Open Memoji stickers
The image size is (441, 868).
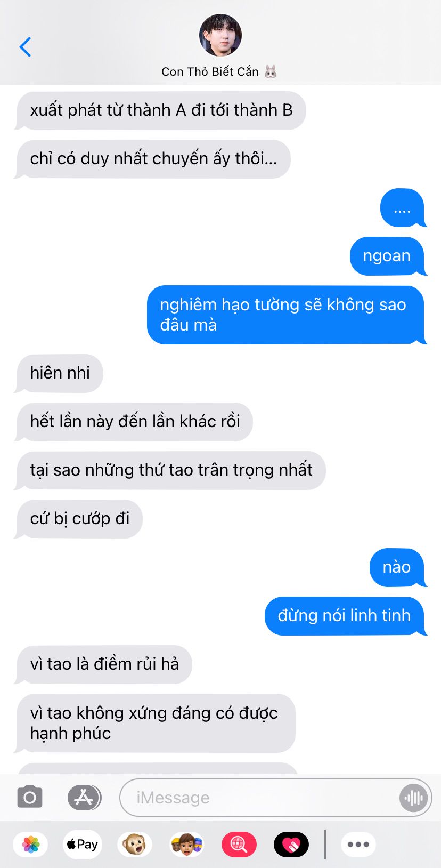point(186,844)
